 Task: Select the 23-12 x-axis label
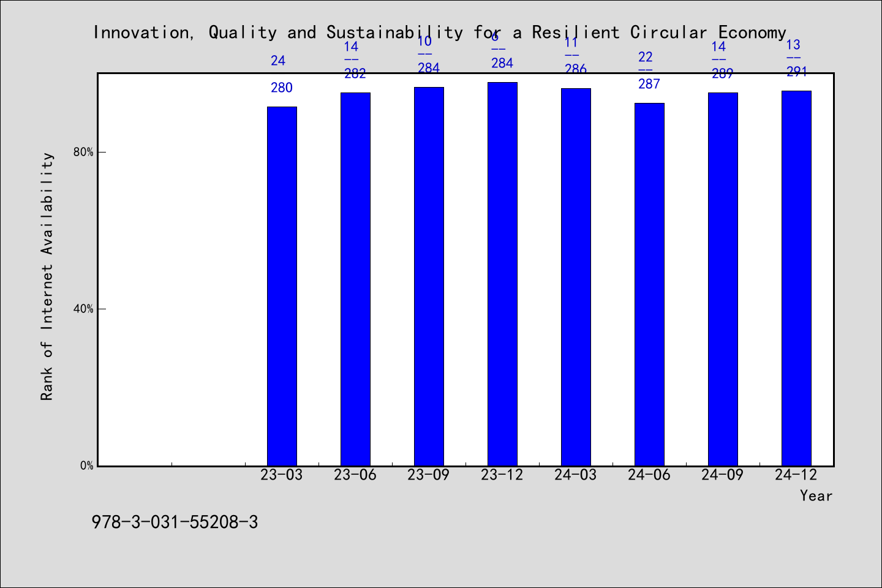pyautogui.click(x=502, y=475)
